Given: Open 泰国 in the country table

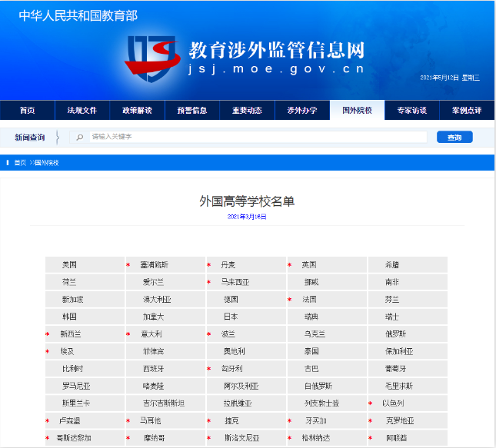Looking at the screenshot, I should (x=311, y=351).
